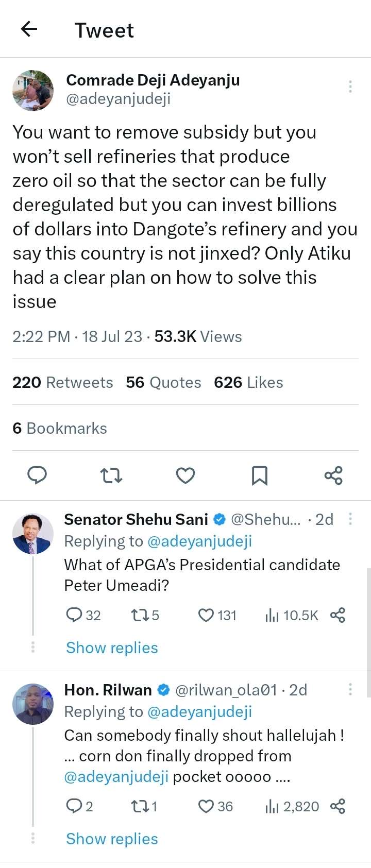The image size is (371, 868).
Task: Go back using the arrow icon
Action: (x=29, y=29)
